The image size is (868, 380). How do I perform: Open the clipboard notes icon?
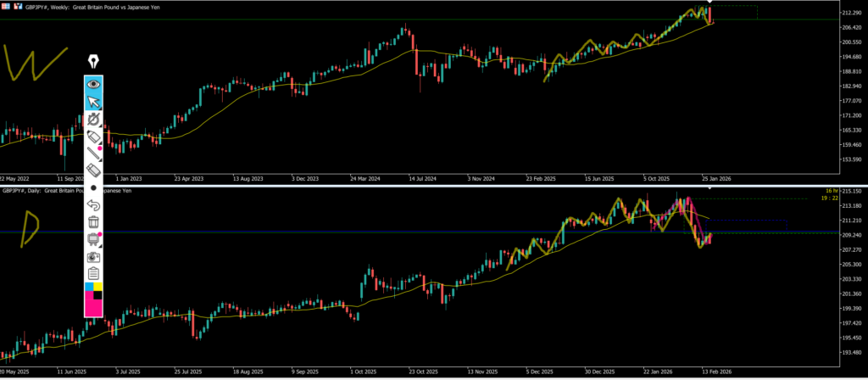[x=94, y=274]
